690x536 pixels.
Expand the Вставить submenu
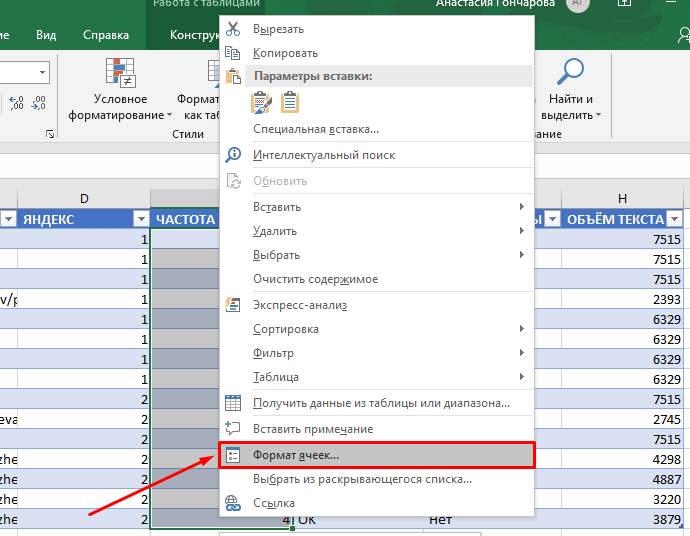(521, 206)
